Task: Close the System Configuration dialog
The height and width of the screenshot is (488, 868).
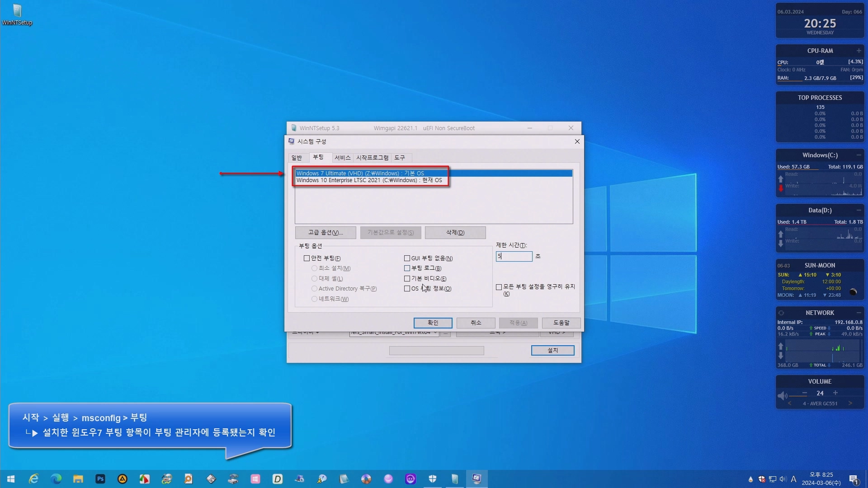Action: click(577, 141)
